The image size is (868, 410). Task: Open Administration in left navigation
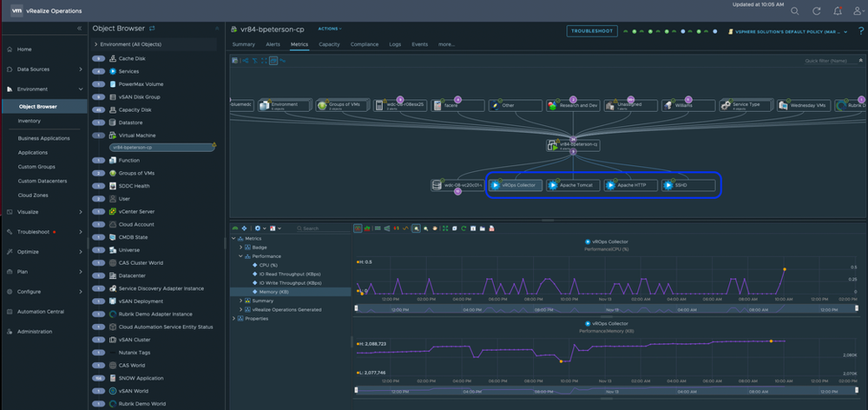point(35,331)
